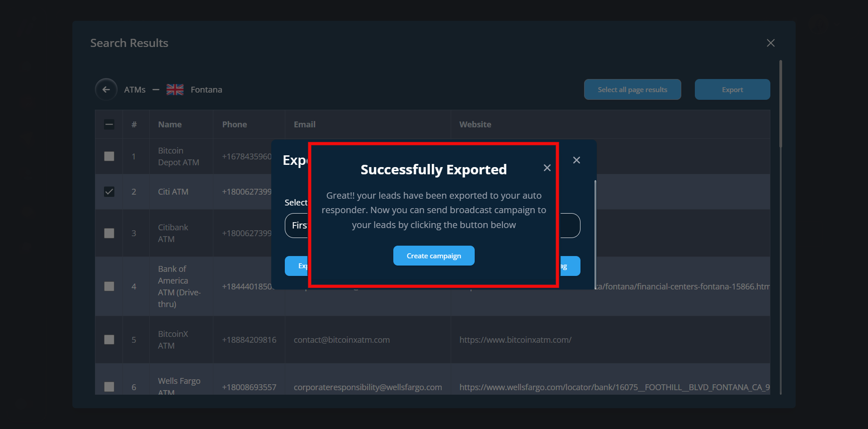Close the Search Results window
The width and height of the screenshot is (868, 429).
[x=771, y=43]
